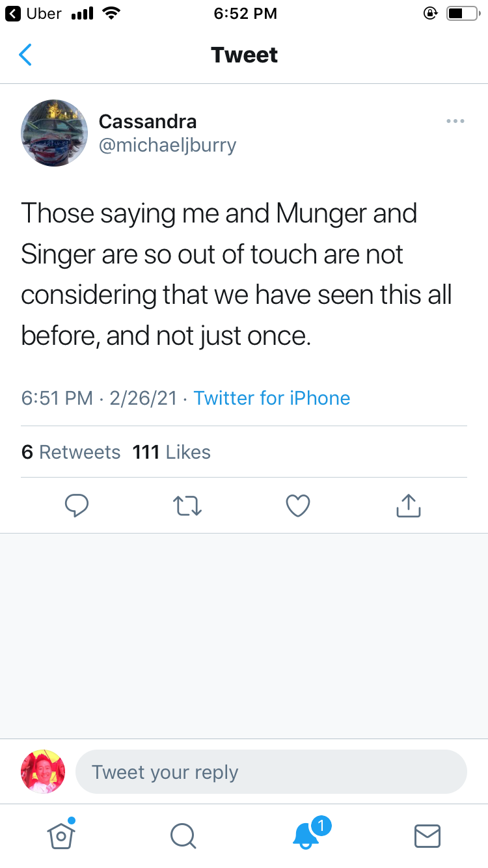Tap the tweet timestamp 6:51 PM
This screenshot has height=868, width=488.
click(57, 398)
